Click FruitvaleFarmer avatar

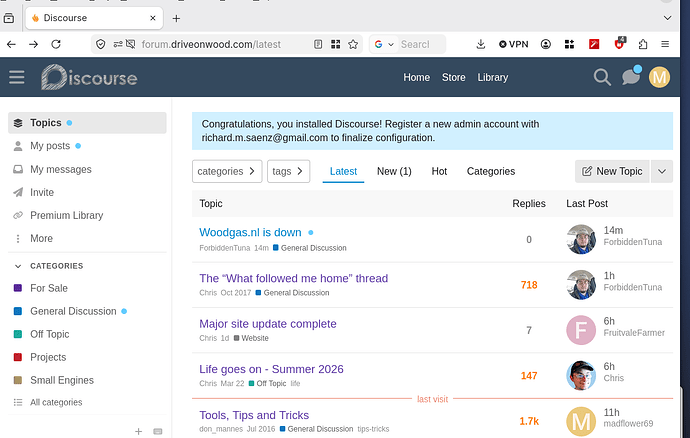[x=581, y=330]
